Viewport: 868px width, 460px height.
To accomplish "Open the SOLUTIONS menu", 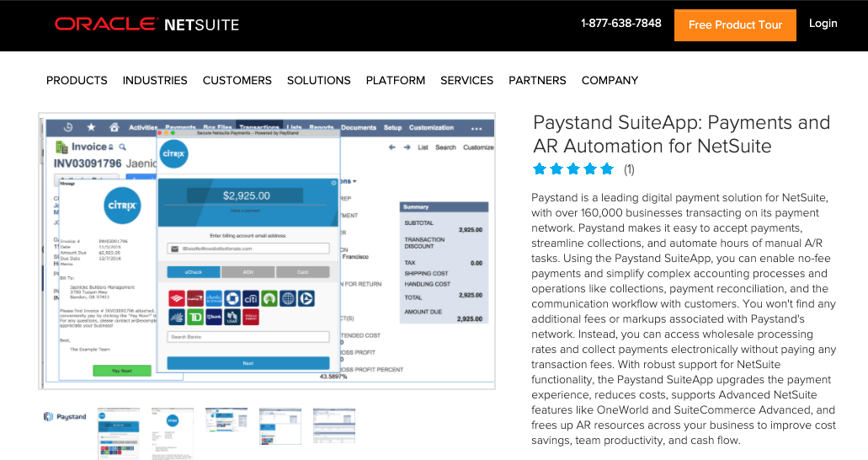I will pyautogui.click(x=319, y=80).
